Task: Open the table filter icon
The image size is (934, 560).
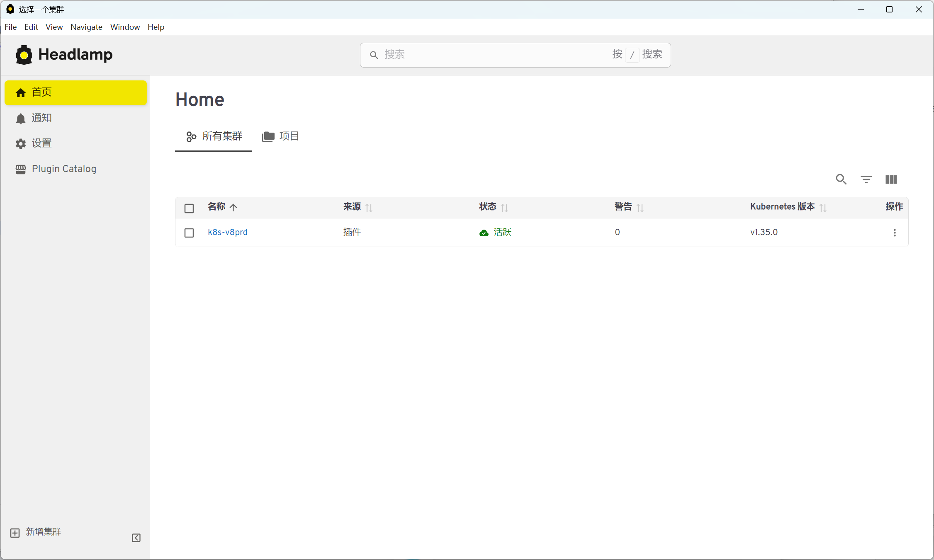Action: click(866, 179)
